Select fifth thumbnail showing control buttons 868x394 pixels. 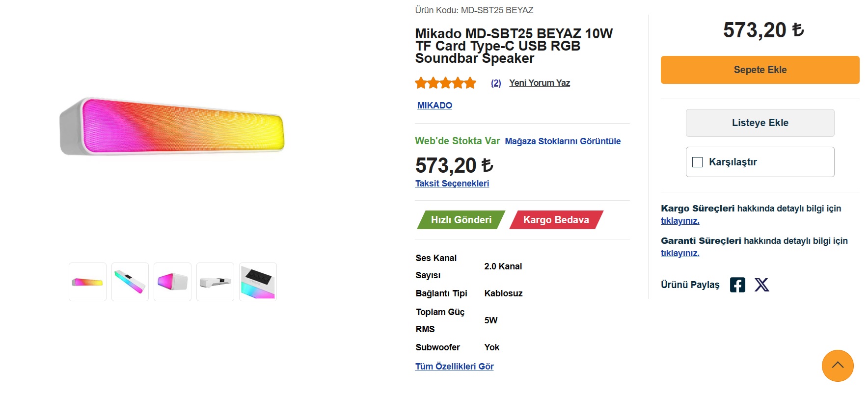tap(258, 282)
